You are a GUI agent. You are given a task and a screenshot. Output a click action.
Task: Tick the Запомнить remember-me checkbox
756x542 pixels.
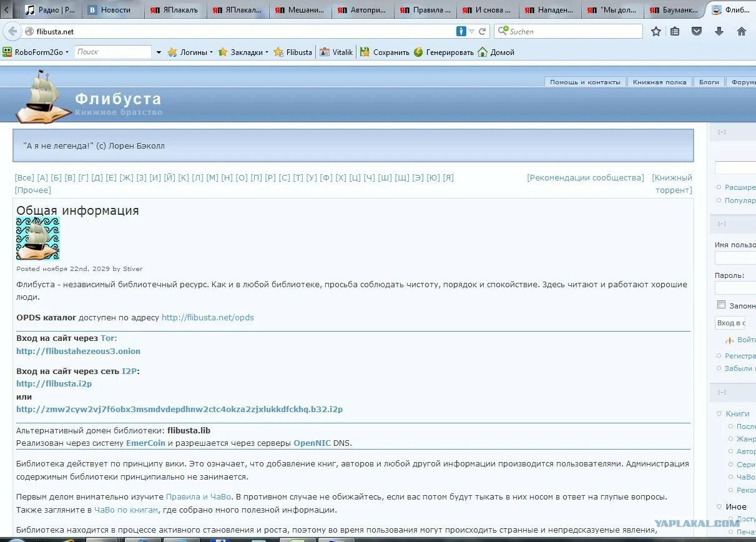coord(721,305)
